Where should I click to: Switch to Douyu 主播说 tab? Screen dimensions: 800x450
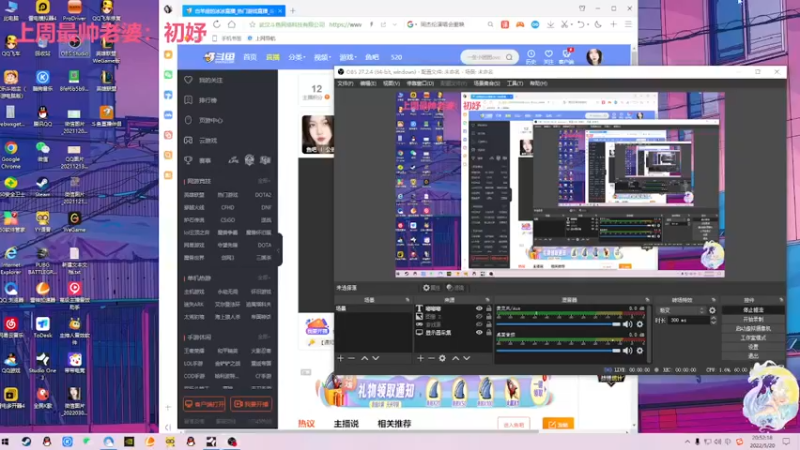click(346, 423)
